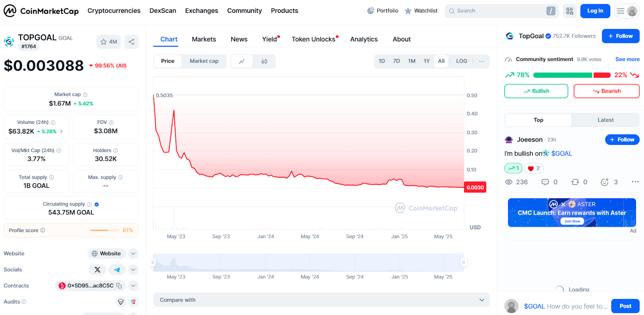
Task: Click the Post button
Action: (625, 306)
